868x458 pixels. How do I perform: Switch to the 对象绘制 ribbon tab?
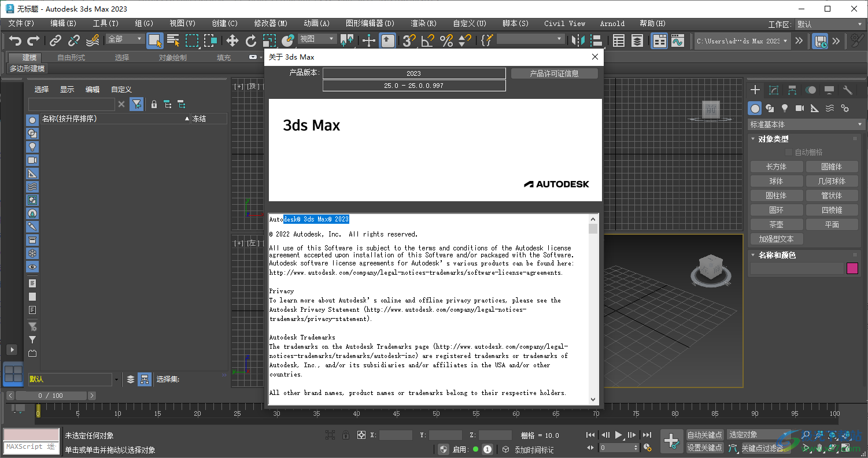tap(173, 57)
